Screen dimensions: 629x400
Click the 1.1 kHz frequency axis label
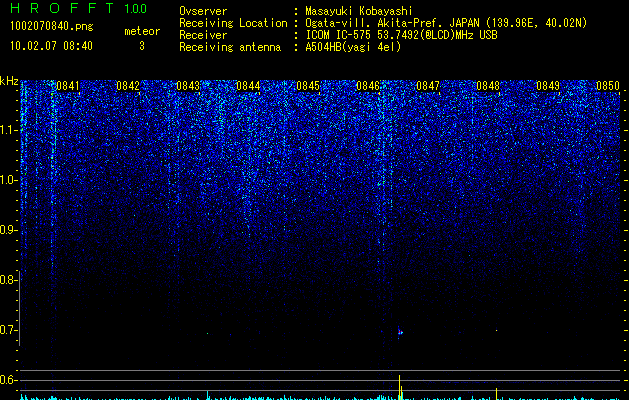(8, 130)
